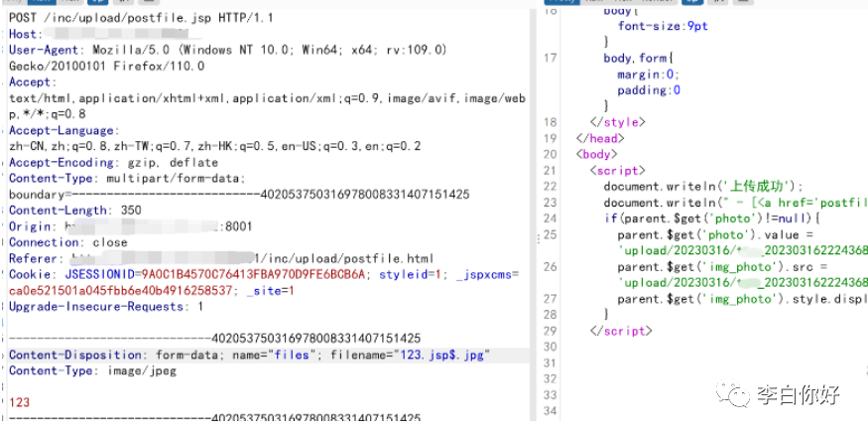Select the closing </script> tag
The image size is (868, 433).
click(621, 331)
